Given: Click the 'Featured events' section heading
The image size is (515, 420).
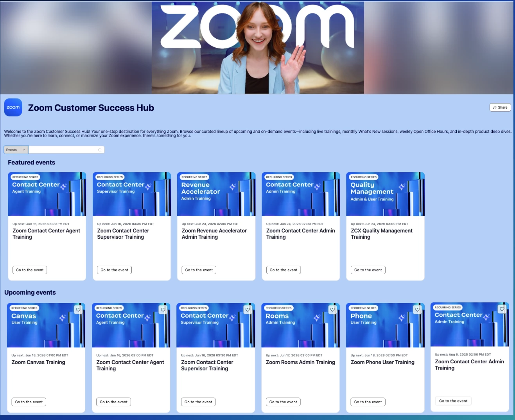Looking at the screenshot, I should [x=32, y=163].
